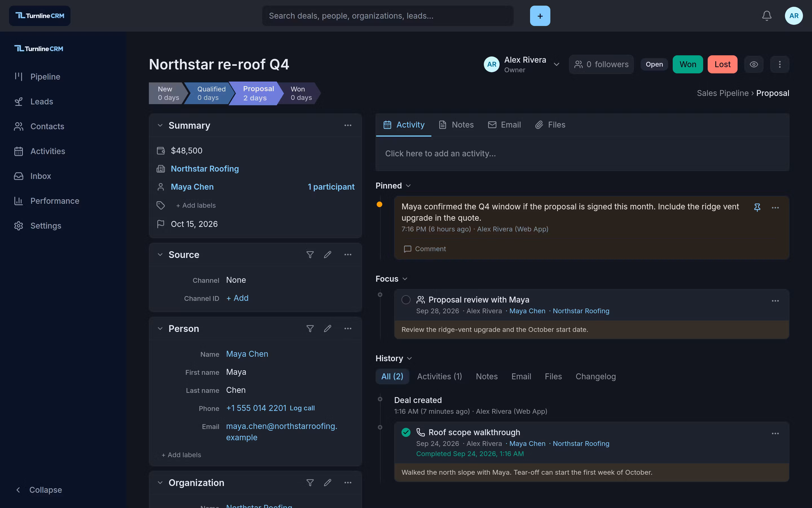Click the blue plus quick-add button

540,16
